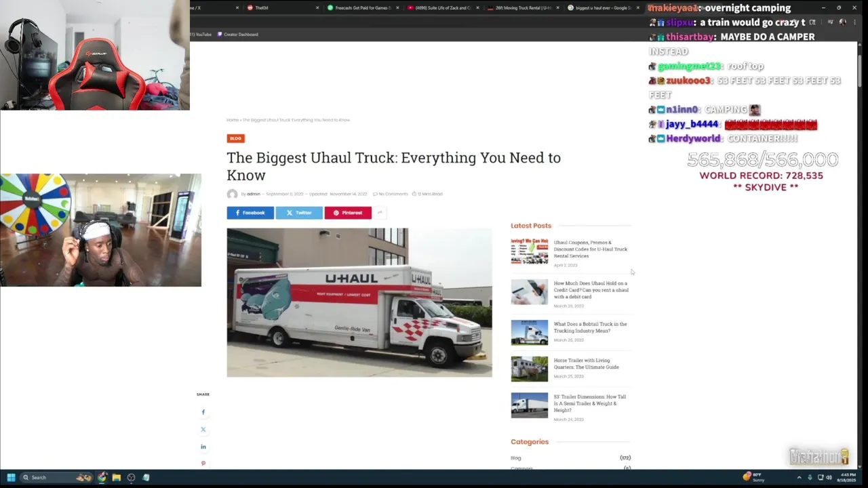Screen dimensions: 868x488
Task: Open the admin author link
Action: 253,194
